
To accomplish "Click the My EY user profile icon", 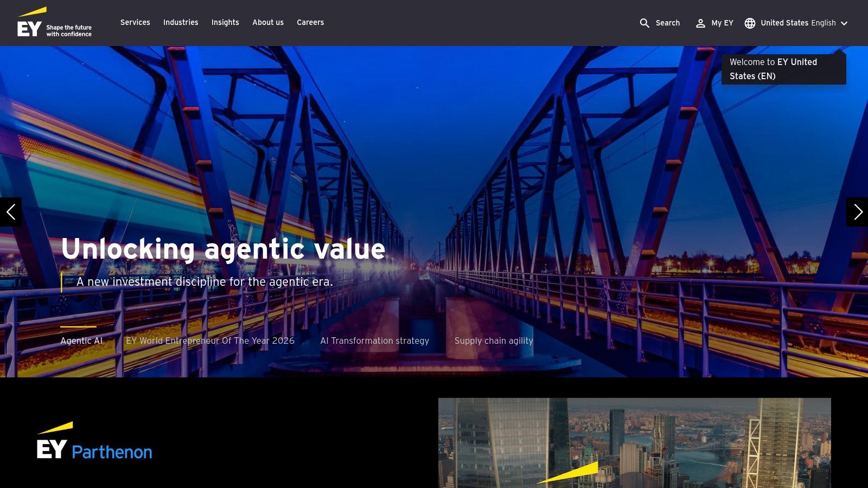I will 700,23.
